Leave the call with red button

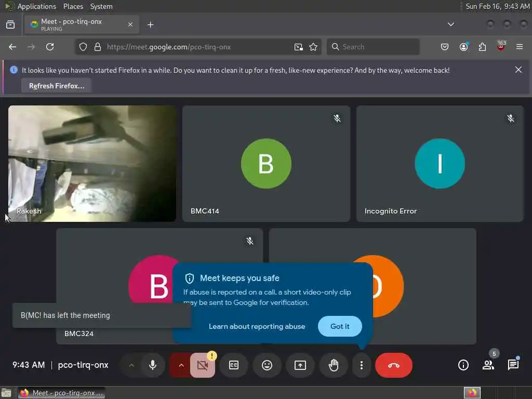coord(394,365)
